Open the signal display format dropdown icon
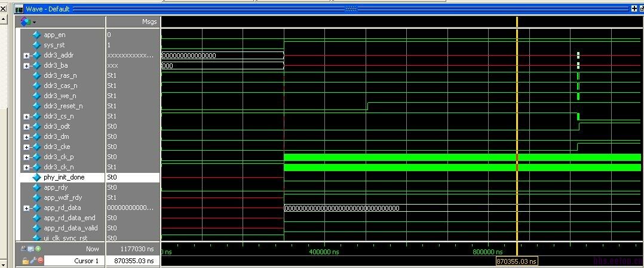 (x=28, y=22)
